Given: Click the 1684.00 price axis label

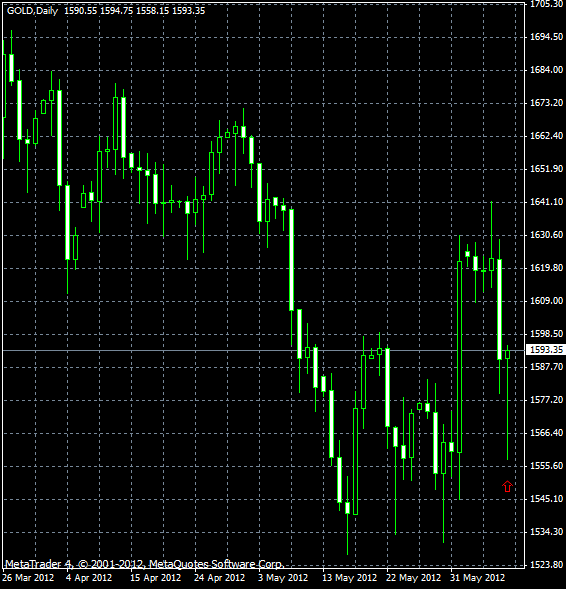Looking at the screenshot, I should pyautogui.click(x=546, y=70).
